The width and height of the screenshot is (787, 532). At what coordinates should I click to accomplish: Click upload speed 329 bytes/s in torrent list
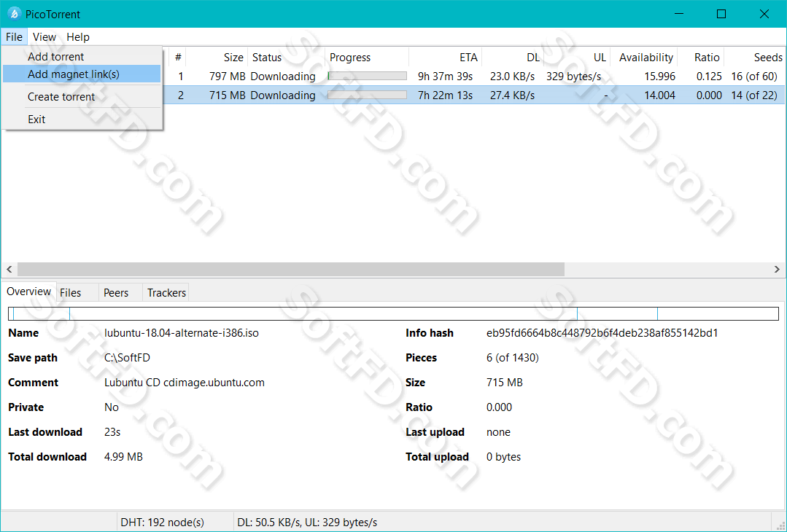click(574, 77)
